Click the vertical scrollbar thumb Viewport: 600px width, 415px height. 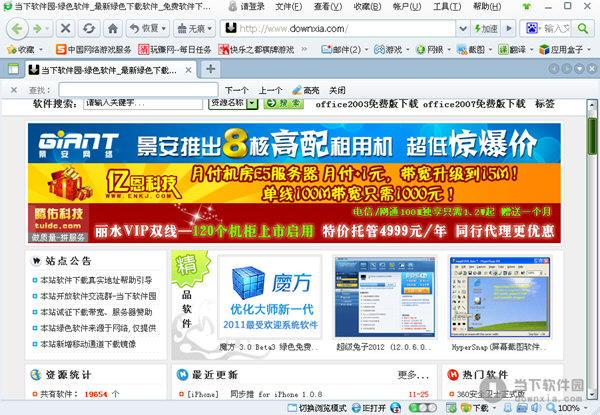[x=592, y=137]
